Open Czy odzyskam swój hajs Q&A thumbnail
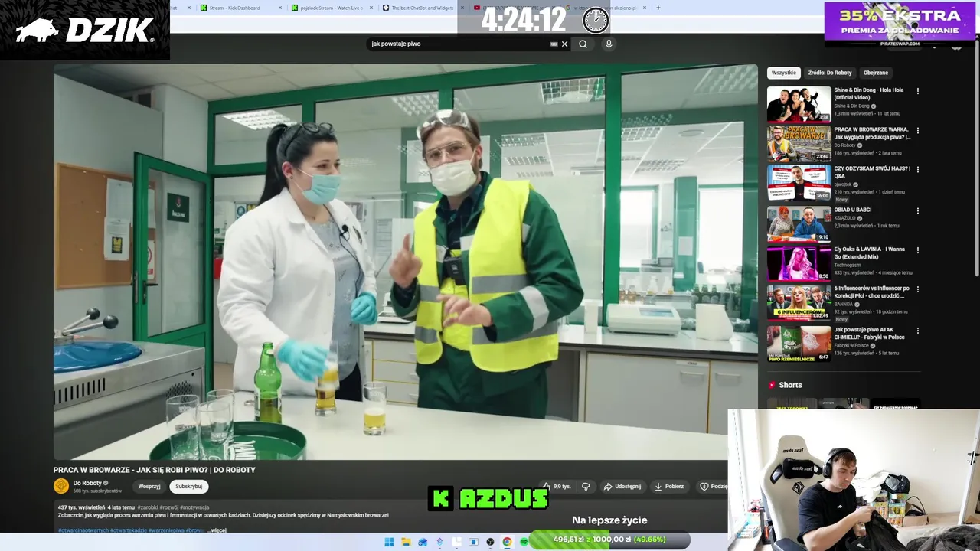 [x=799, y=183]
